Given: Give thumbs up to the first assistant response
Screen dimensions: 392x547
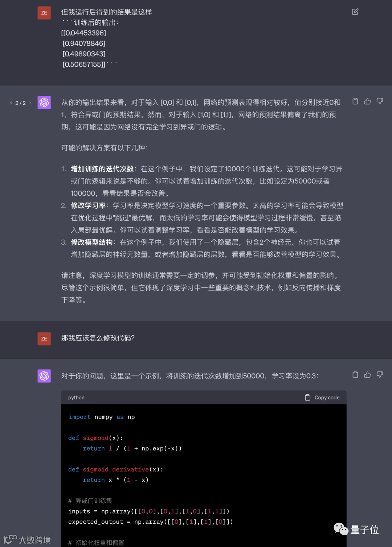Looking at the screenshot, I should (x=367, y=101).
